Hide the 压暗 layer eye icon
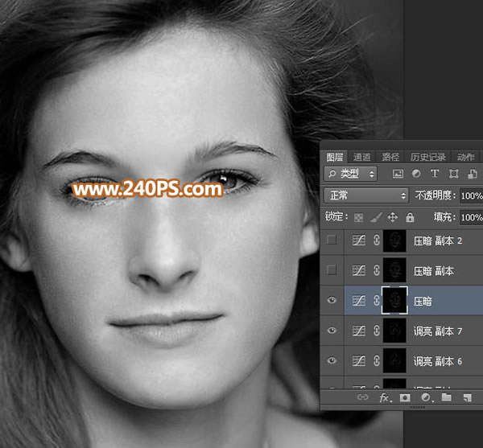Viewport: 483px width, 448px height. pos(332,300)
